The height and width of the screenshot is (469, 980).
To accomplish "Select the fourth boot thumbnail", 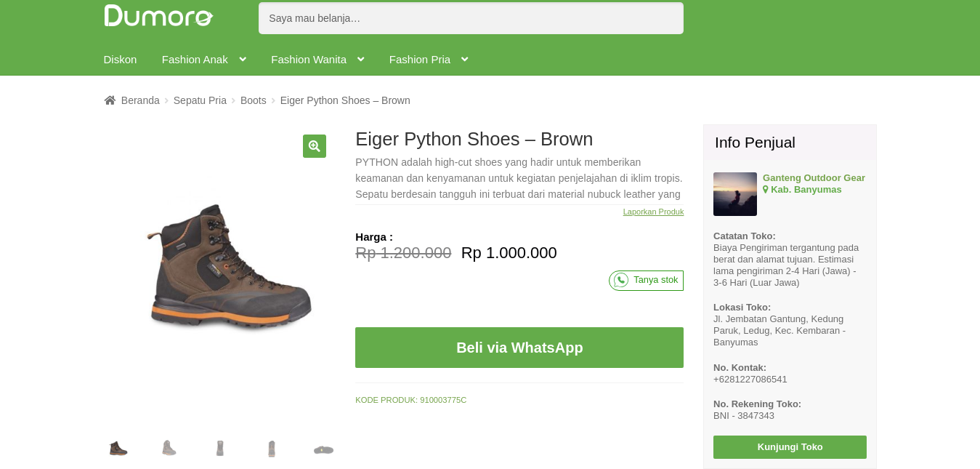I will (x=272, y=449).
